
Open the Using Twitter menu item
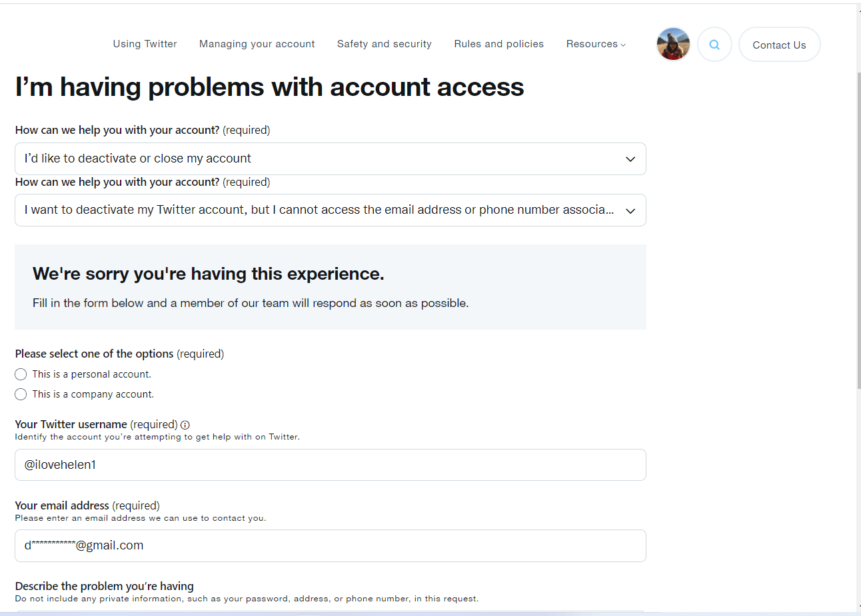pyautogui.click(x=145, y=44)
